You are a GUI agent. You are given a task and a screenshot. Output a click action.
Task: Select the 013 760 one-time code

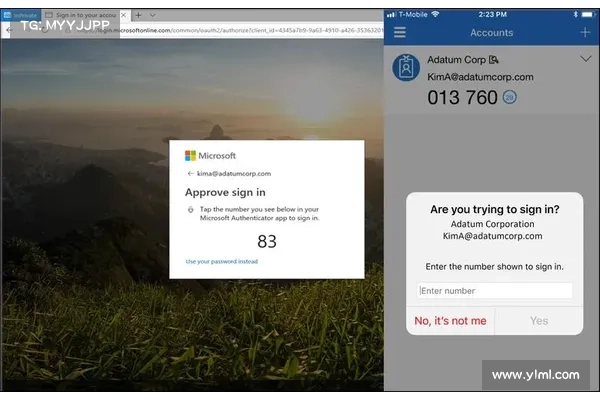[462, 98]
